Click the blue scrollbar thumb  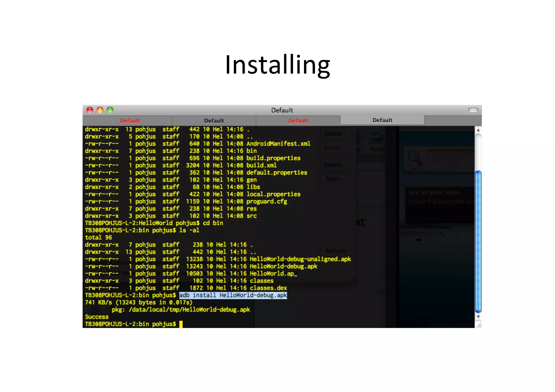click(478, 242)
